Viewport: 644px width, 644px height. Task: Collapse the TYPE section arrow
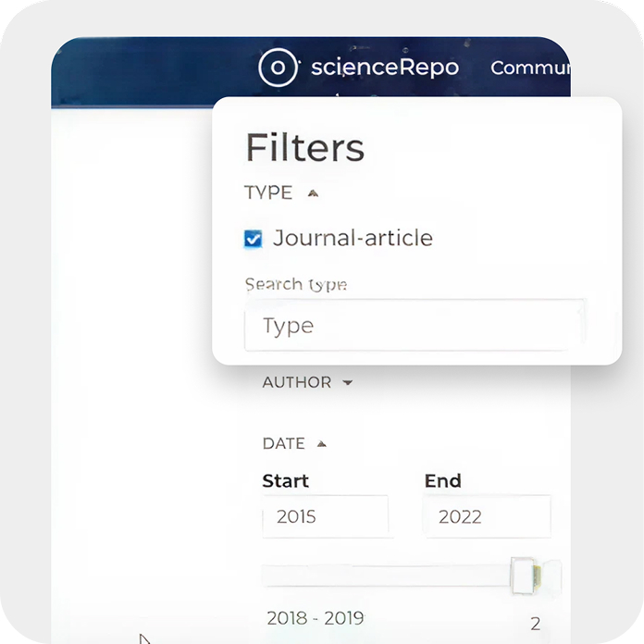click(x=313, y=193)
